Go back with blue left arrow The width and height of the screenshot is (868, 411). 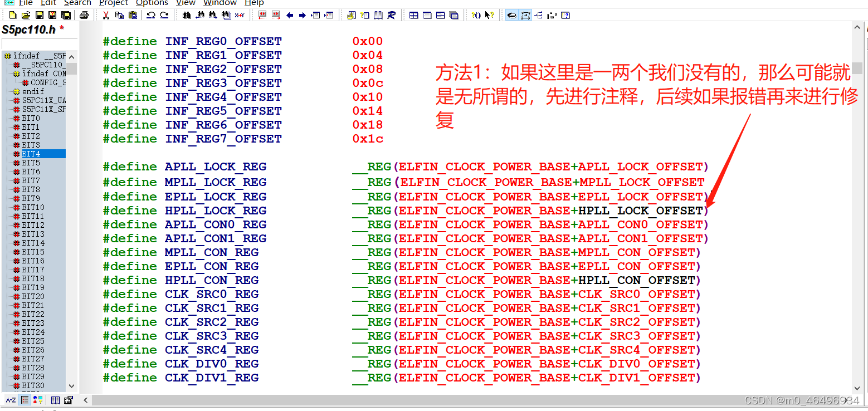click(290, 15)
